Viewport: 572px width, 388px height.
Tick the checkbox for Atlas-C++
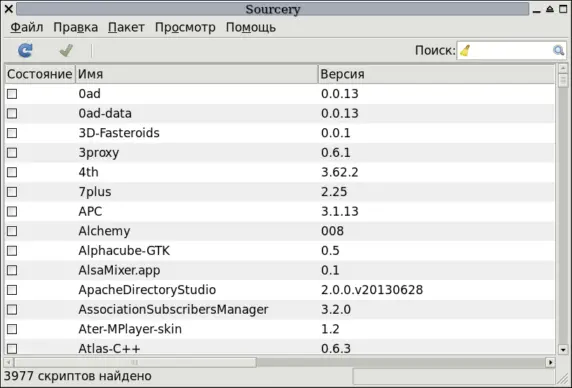click(12, 349)
